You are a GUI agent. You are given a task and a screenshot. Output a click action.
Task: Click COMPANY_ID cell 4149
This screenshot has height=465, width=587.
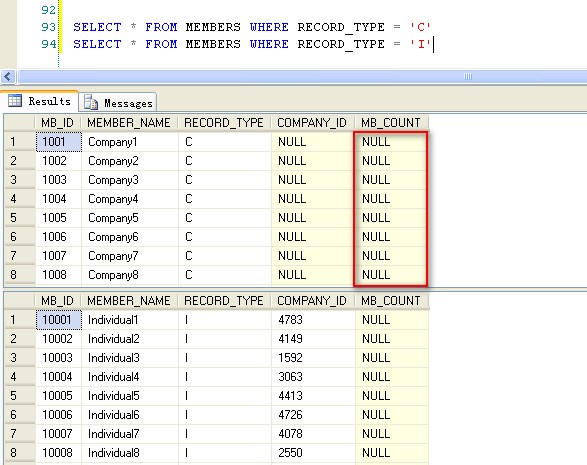[x=313, y=339]
